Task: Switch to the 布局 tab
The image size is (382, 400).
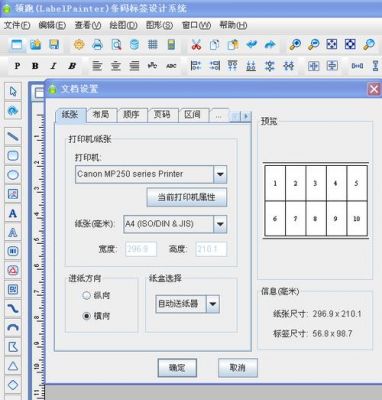Action: point(101,115)
